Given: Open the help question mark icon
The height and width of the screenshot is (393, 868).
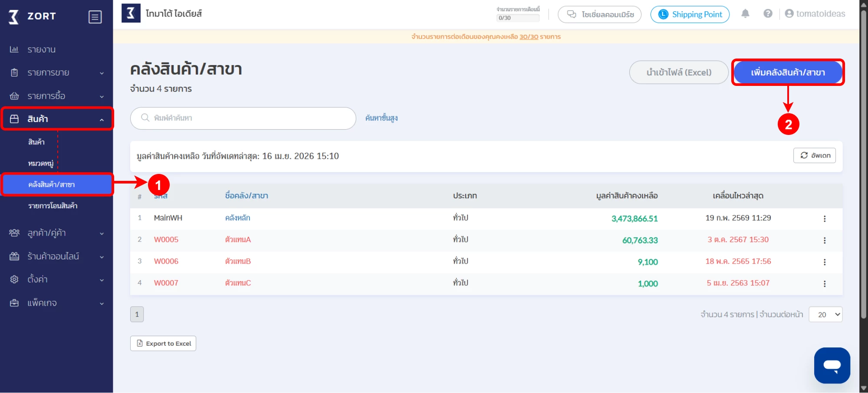Looking at the screenshot, I should (x=768, y=14).
